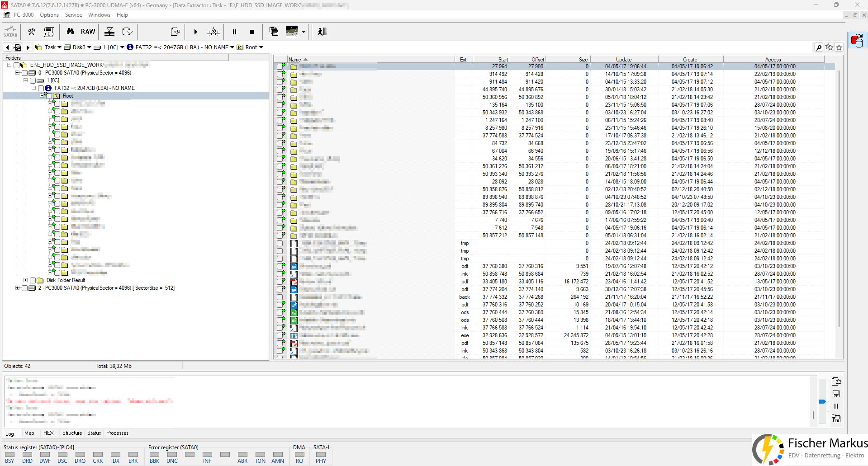Image resolution: width=868 pixels, height=466 pixels.
Task: Click the magnifier search icon above file list
Action: (819, 47)
